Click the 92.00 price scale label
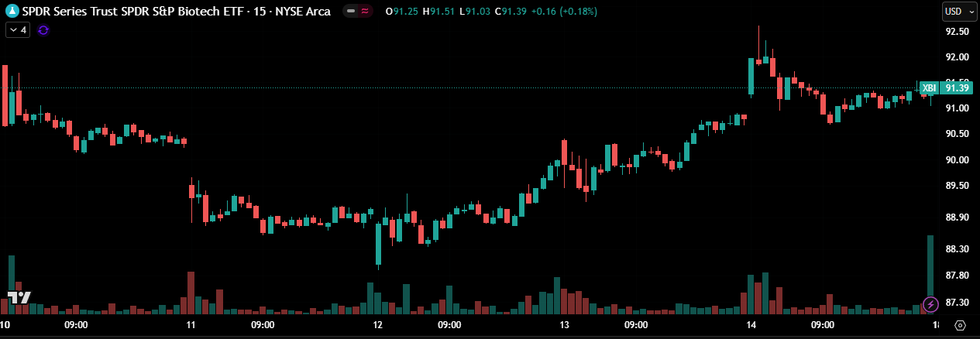 click(x=958, y=57)
